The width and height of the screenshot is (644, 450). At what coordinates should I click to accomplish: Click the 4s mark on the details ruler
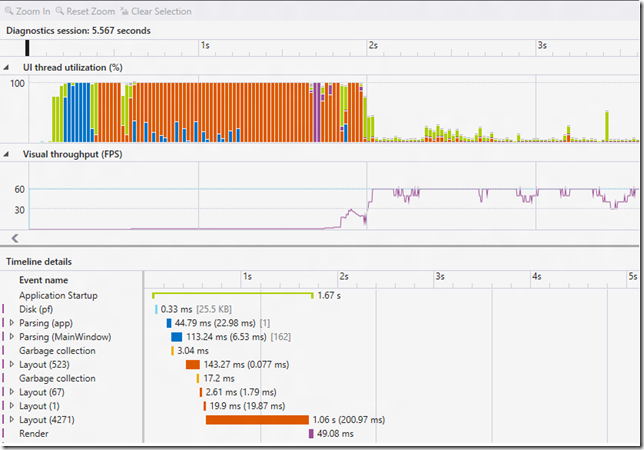pyautogui.click(x=536, y=276)
